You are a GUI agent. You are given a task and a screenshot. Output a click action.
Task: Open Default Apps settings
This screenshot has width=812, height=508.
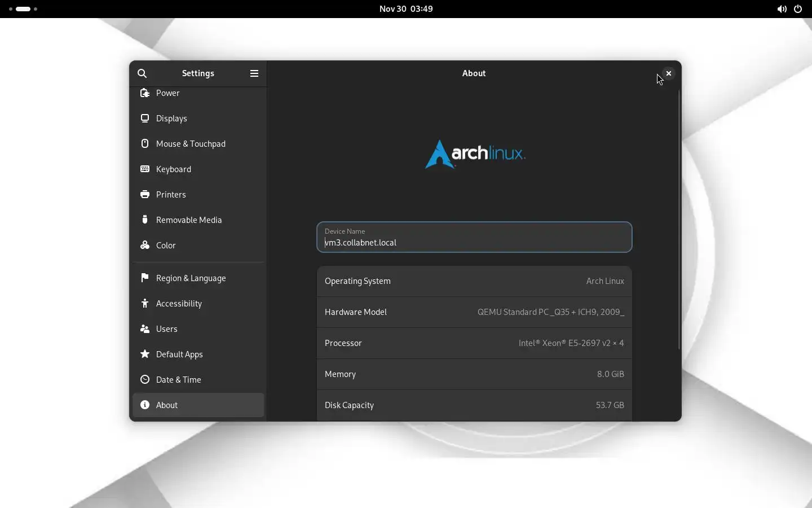pyautogui.click(x=198, y=354)
